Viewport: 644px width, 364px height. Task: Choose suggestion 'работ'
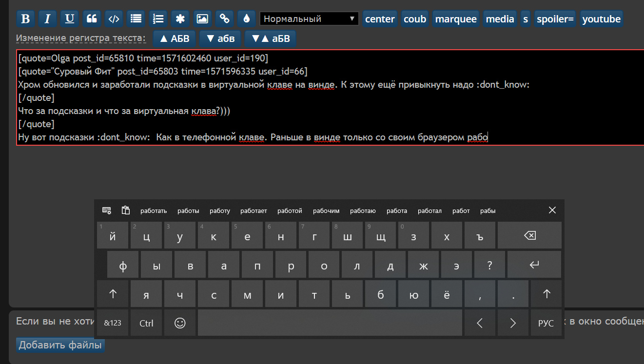461,211
